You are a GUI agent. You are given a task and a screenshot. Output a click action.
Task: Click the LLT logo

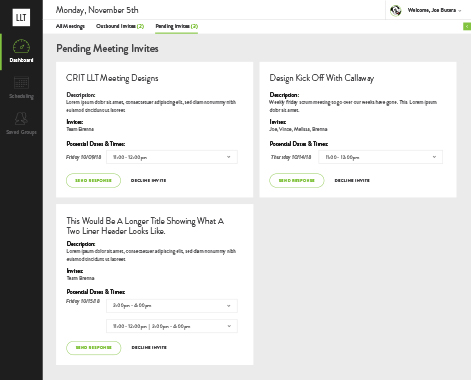21,17
